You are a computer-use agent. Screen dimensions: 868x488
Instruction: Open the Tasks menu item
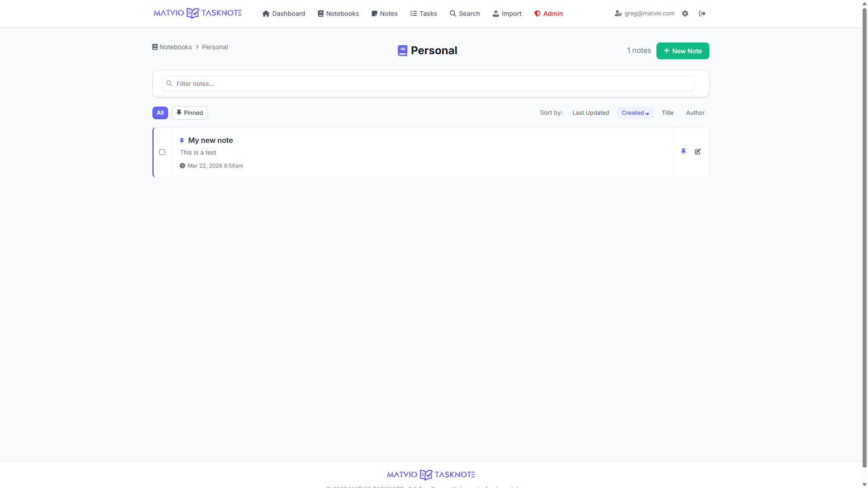(x=424, y=14)
